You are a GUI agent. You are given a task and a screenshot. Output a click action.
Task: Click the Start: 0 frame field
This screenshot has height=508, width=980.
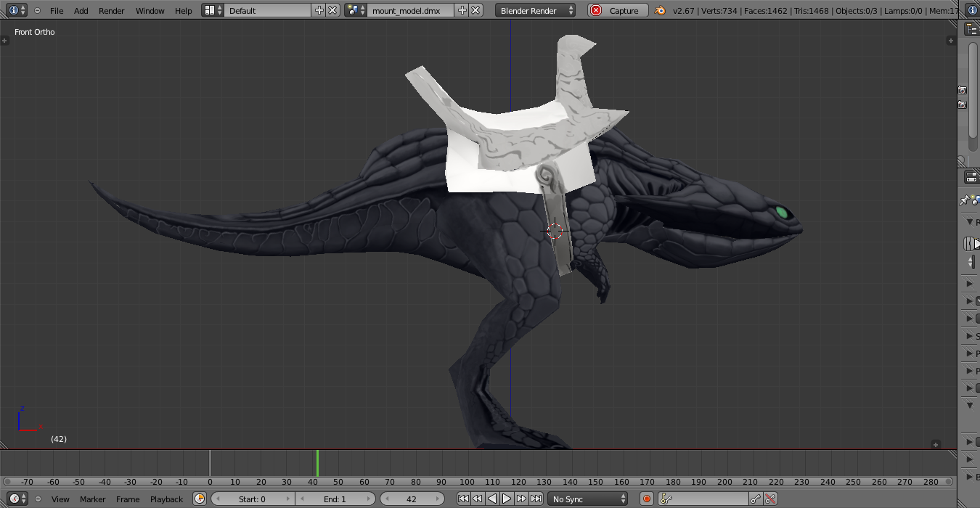(x=253, y=499)
